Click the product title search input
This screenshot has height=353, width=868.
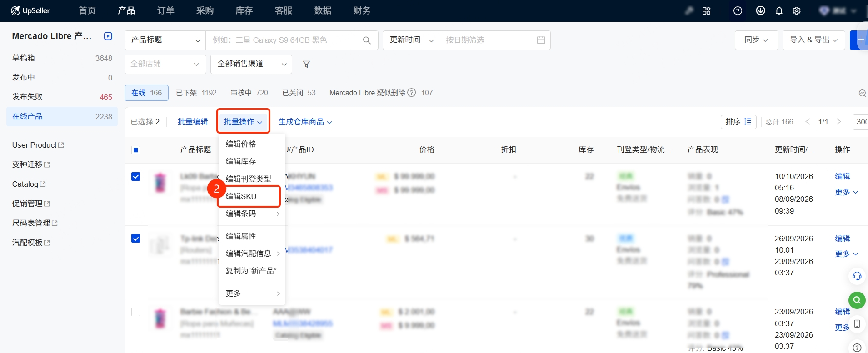(x=292, y=40)
